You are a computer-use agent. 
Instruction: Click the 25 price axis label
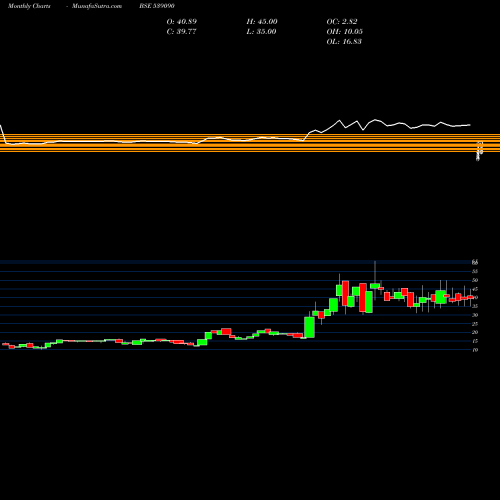[475, 324]
